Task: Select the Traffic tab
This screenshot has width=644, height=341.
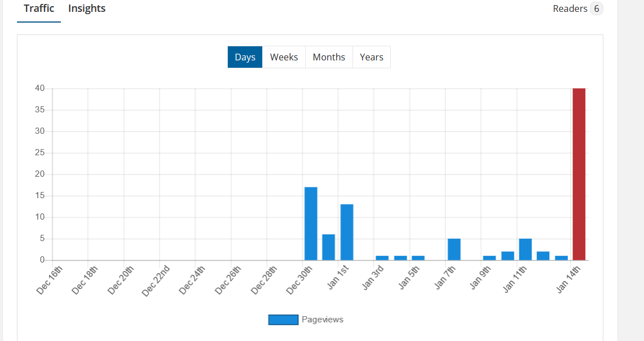Action: [x=39, y=8]
